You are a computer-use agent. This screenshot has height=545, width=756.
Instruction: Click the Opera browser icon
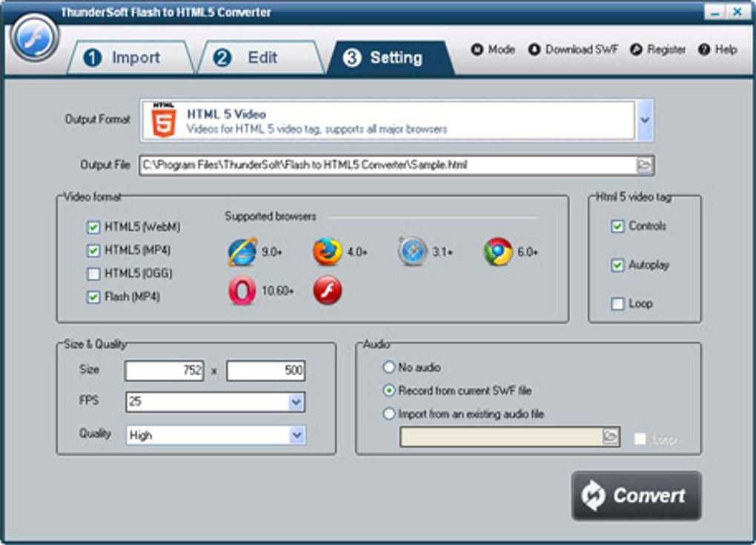[x=242, y=290]
